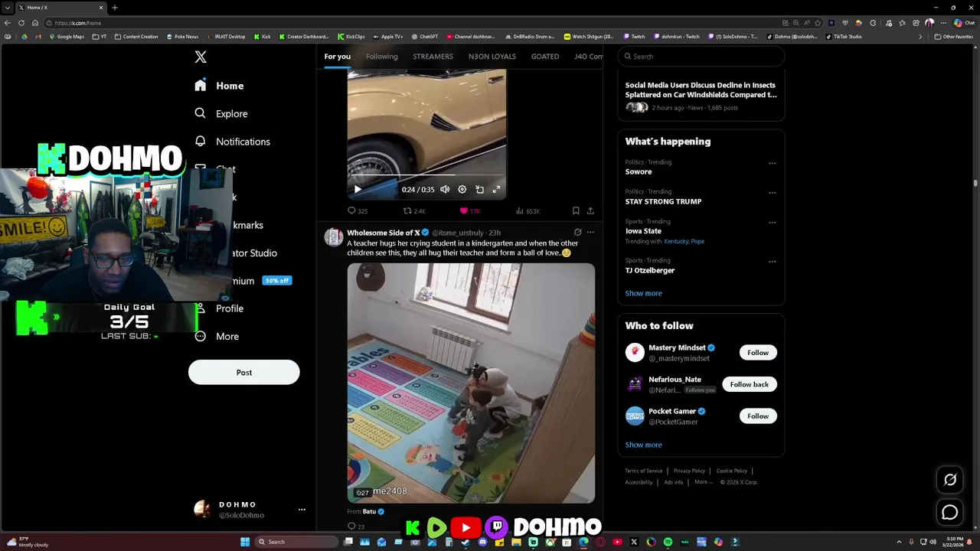
Task: Open Other favorites folder
Action: click(x=953, y=37)
